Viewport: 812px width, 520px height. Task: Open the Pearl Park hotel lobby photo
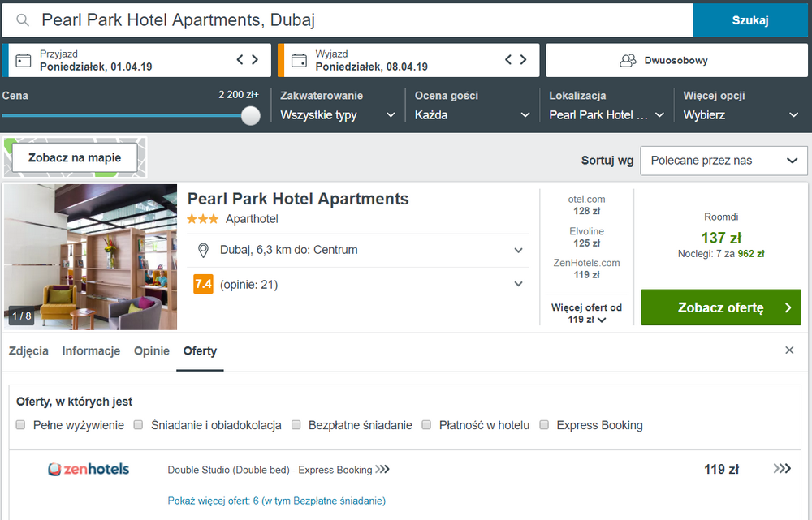tap(91, 256)
